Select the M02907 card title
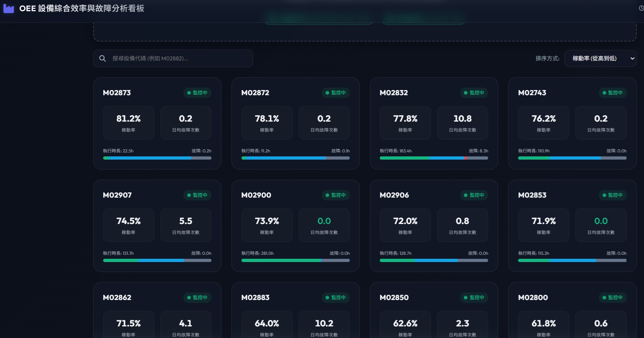This screenshot has height=338, width=644. [117, 195]
